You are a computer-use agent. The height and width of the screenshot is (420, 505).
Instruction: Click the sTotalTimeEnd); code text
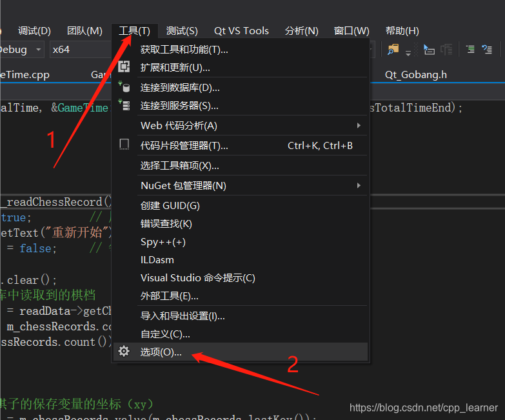[416, 108]
